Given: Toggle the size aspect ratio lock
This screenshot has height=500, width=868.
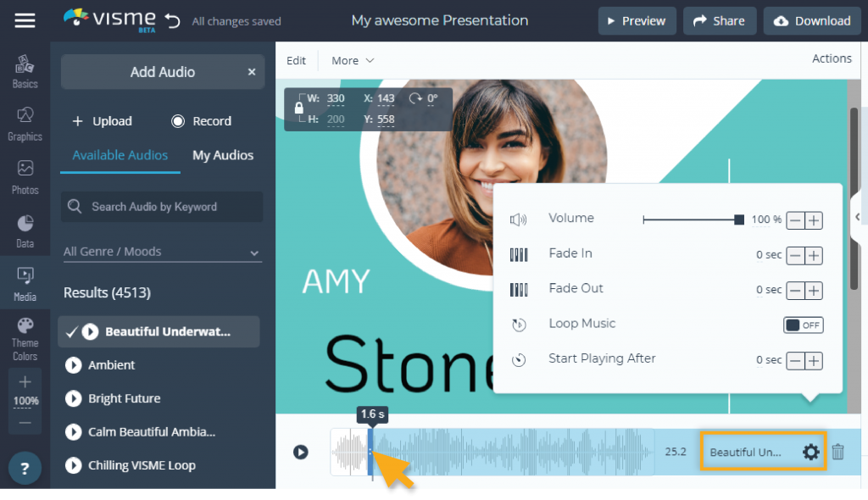Looking at the screenshot, I should click(298, 108).
